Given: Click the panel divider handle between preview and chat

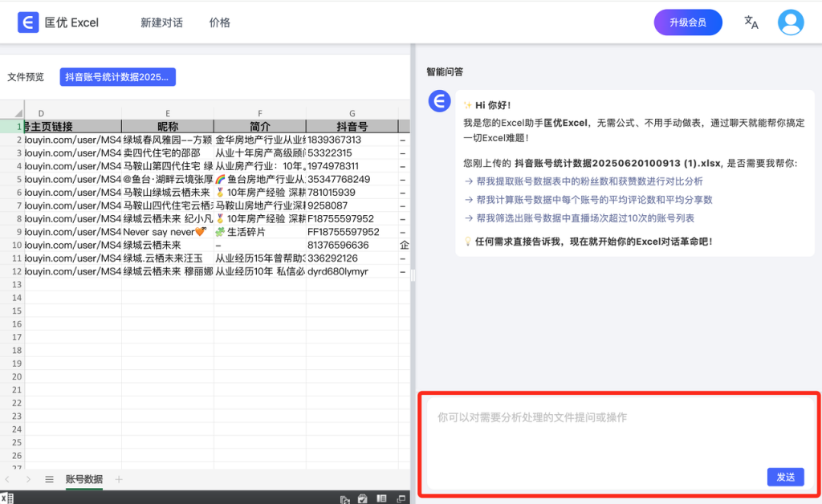Looking at the screenshot, I should tap(413, 275).
